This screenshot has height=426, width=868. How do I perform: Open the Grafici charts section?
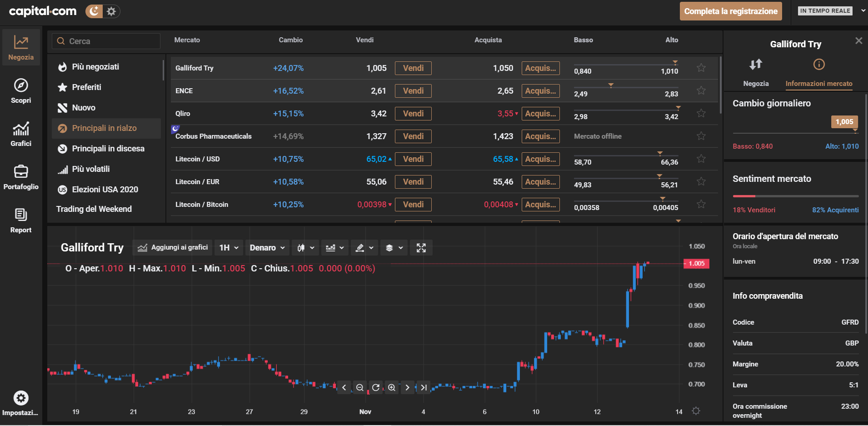coord(21,134)
